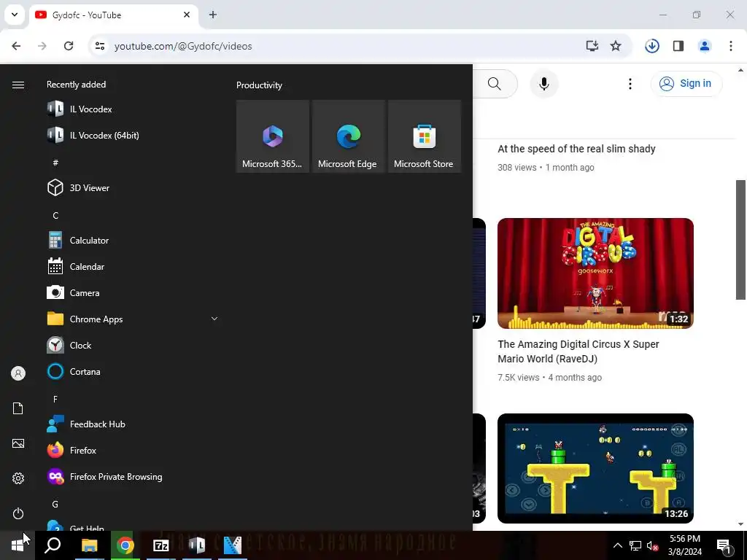Open Chrome profile icon
The height and width of the screenshot is (560, 747).
pyautogui.click(x=705, y=46)
